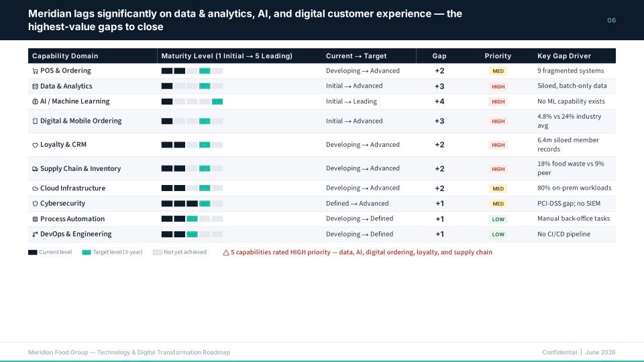This screenshot has height=362, width=644.
Task: Select the Key Gap Driver column header
Action: (x=564, y=56)
